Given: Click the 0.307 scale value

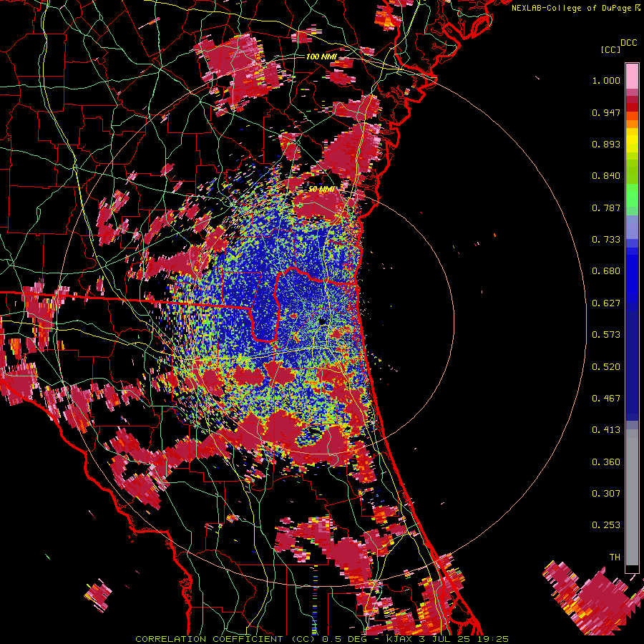Looking at the screenshot, I should (606, 494).
